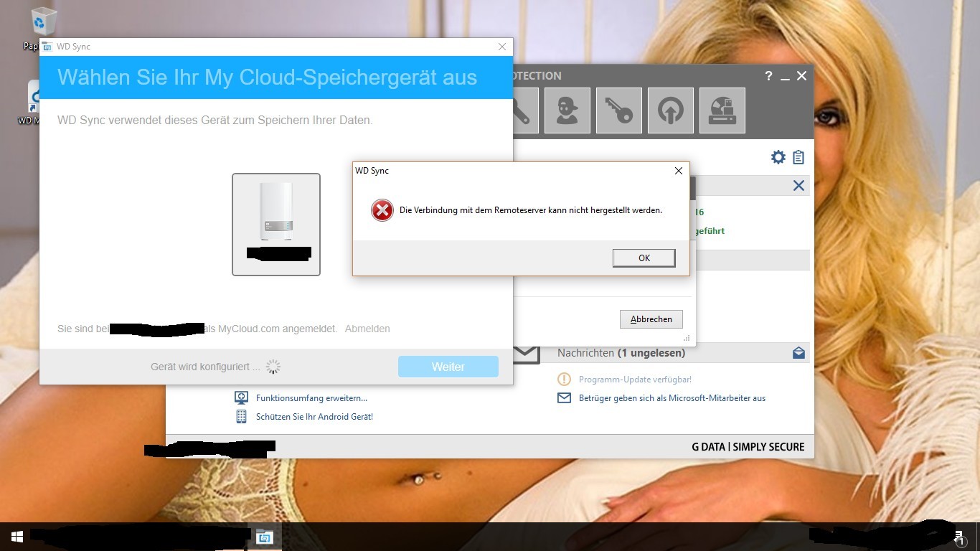Viewport: 980px width, 551px height.
Task: Close the G DATA window
Action: (x=802, y=76)
